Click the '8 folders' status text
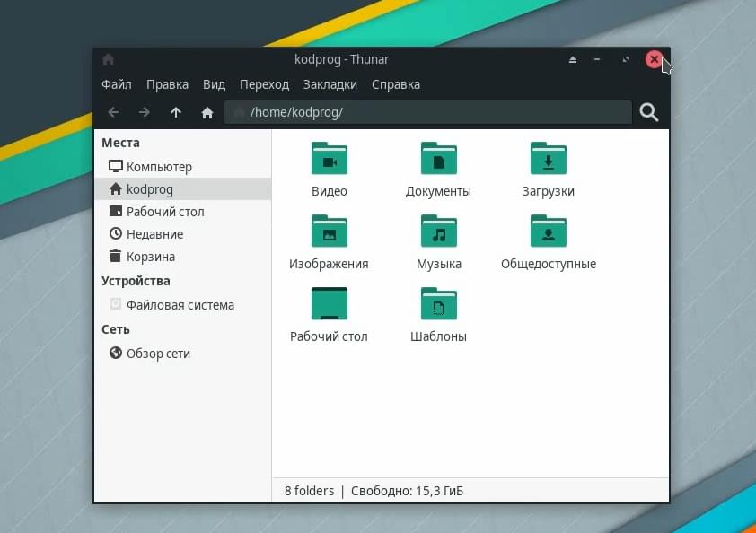The height and width of the screenshot is (533, 756). 309,491
